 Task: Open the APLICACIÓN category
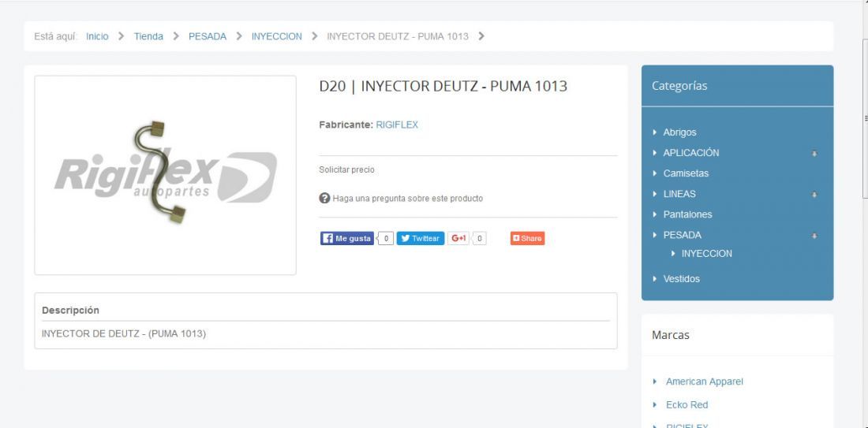pos(691,153)
